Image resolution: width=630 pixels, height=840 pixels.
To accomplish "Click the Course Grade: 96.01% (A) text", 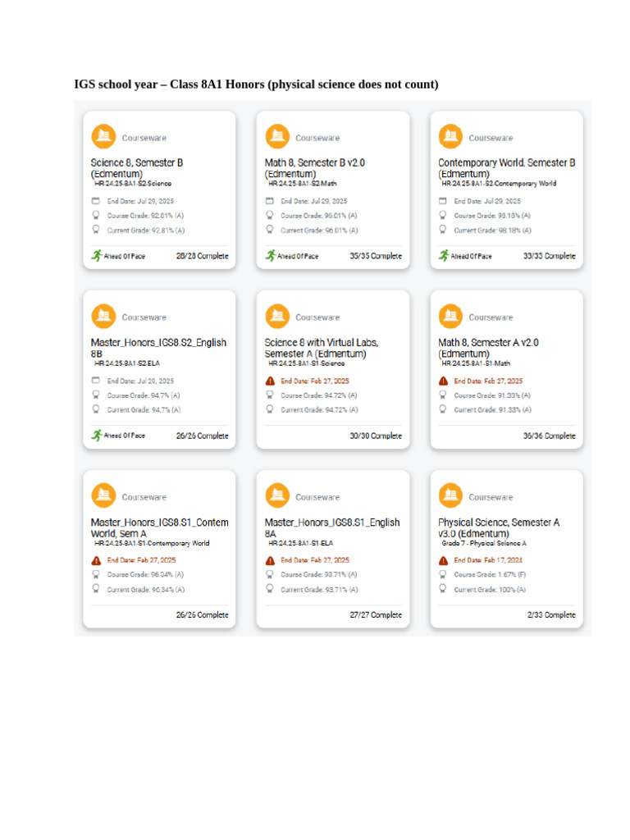I will 319,216.
